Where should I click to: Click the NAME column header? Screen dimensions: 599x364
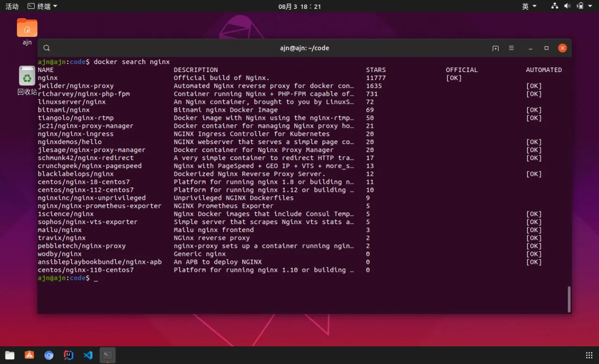[46, 70]
